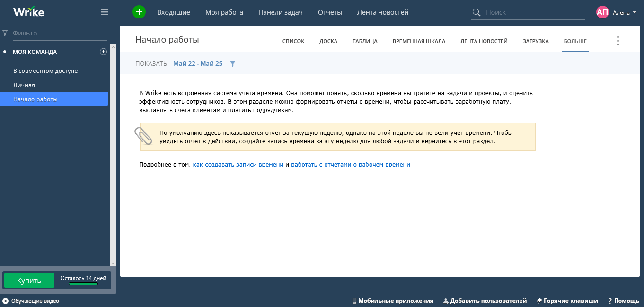Click the Помощь question mark icon
The height and width of the screenshot is (307, 644).
(x=609, y=300)
